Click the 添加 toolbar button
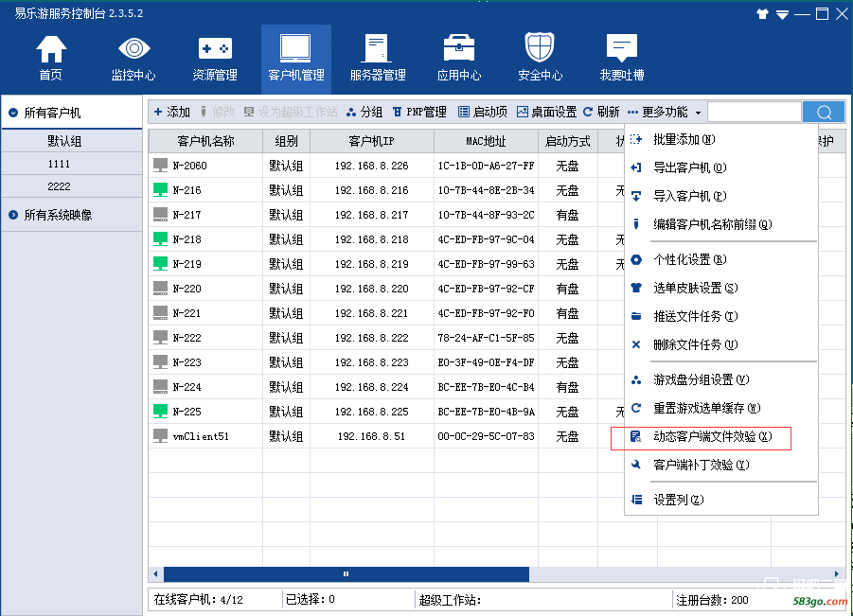This screenshot has height=616, width=853. tap(171, 112)
